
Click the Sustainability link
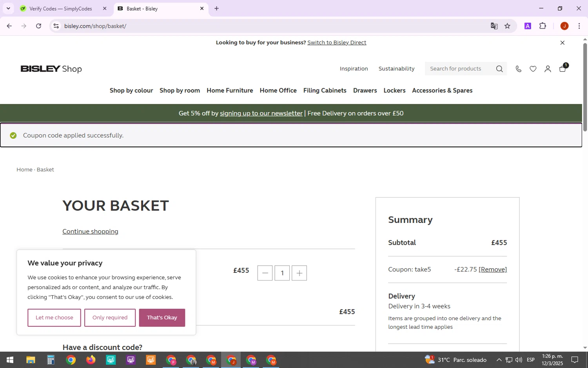[396, 69]
